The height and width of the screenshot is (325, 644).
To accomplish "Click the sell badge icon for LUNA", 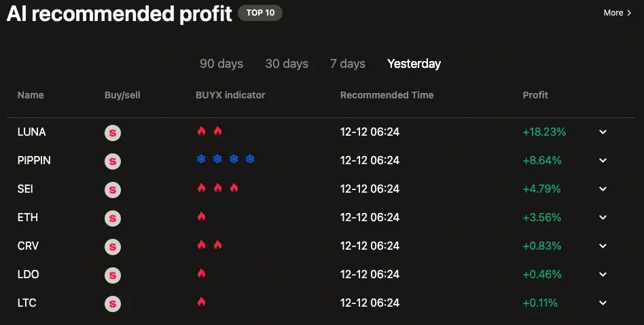I will pyautogui.click(x=113, y=133).
